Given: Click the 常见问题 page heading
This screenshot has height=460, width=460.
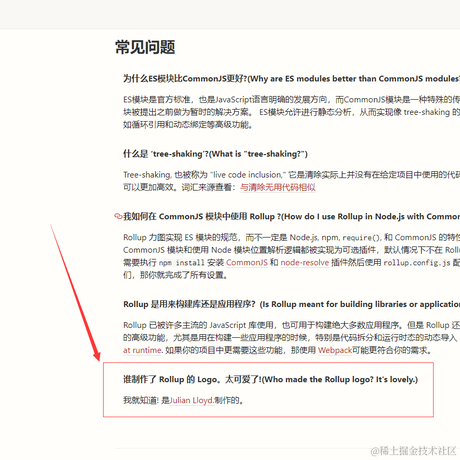Looking at the screenshot, I should 145,47.
